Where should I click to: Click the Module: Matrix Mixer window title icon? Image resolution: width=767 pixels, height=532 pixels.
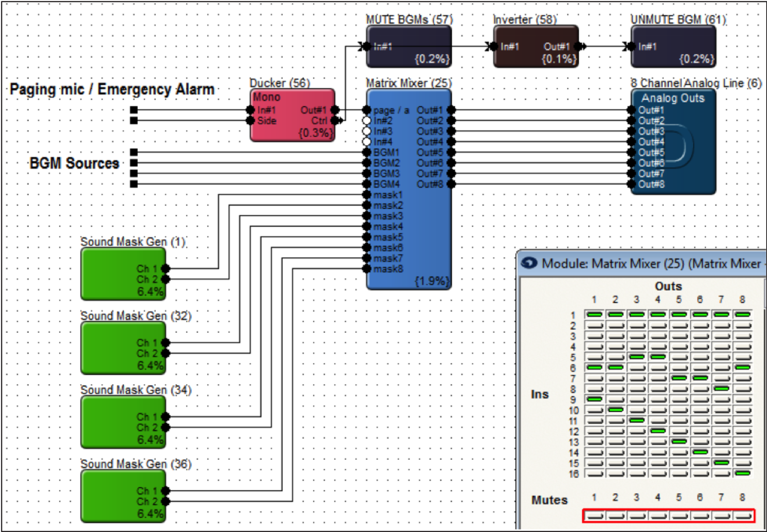point(529,263)
